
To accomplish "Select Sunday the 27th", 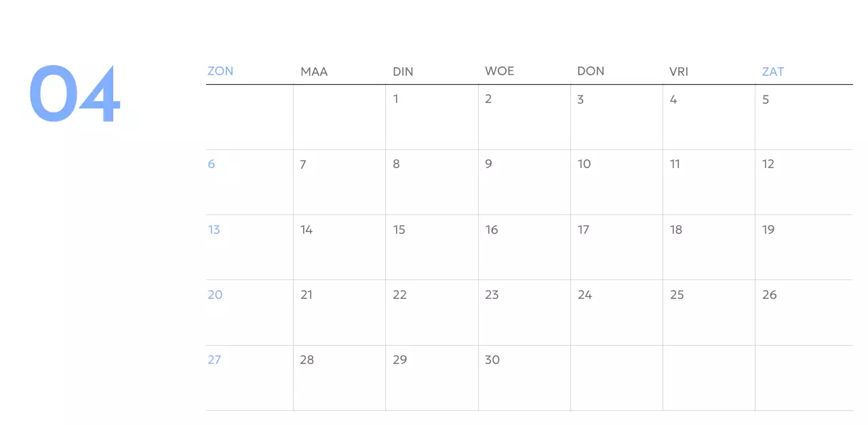I will (x=214, y=360).
